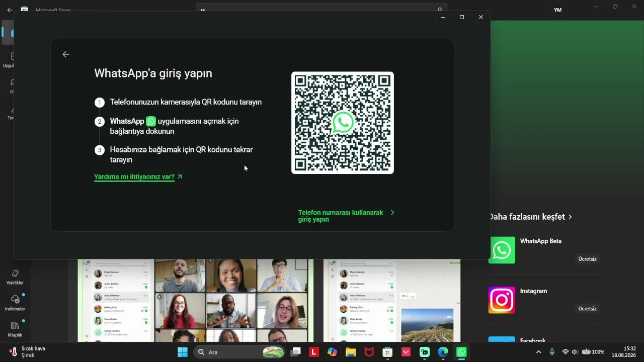Open Yenilikler in the Microsoft Store sidebar
The image size is (644, 362).
15,277
